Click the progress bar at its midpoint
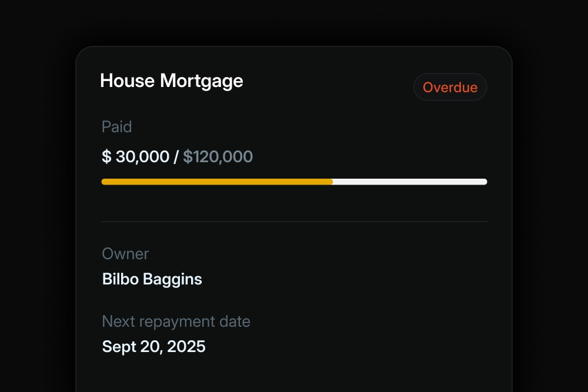This screenshot has height=392, width=588. click(x=294, y=182)
